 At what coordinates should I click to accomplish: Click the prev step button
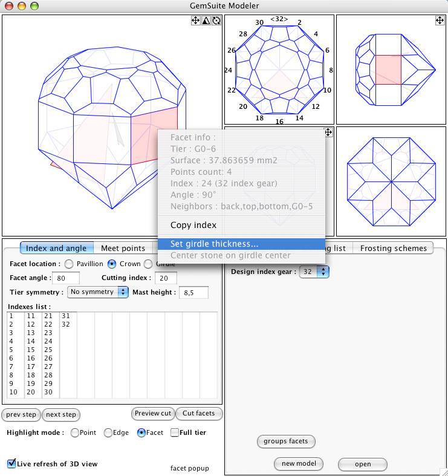[21, 414]
